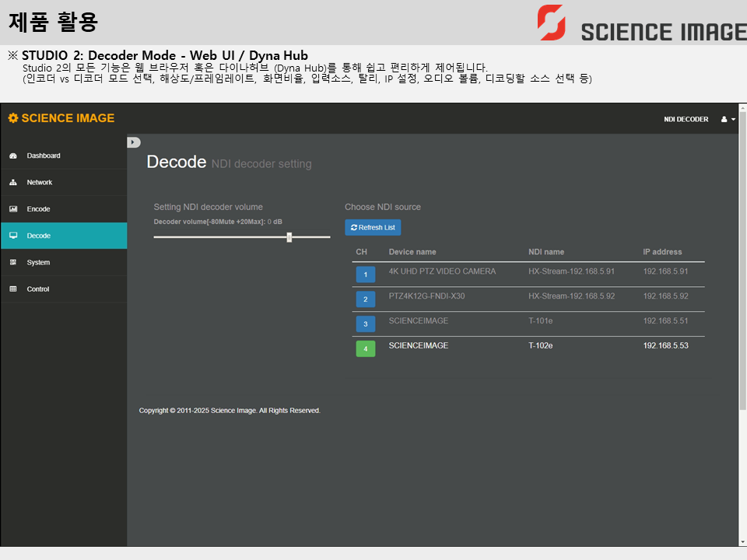Screen dimensions: 747x560
Task: Click the Network sitemap icon in sidebar
Action: coord(13,182)
